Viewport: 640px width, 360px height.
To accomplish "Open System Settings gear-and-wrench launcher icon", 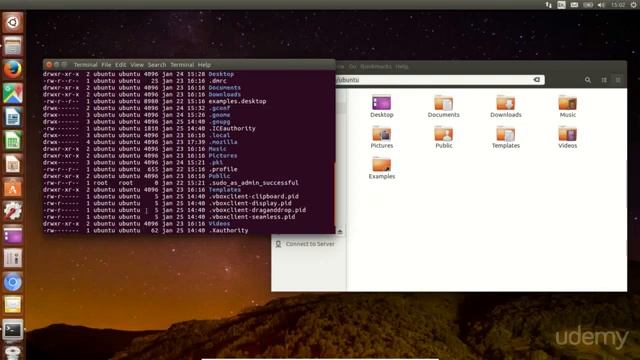I will 13,211.
